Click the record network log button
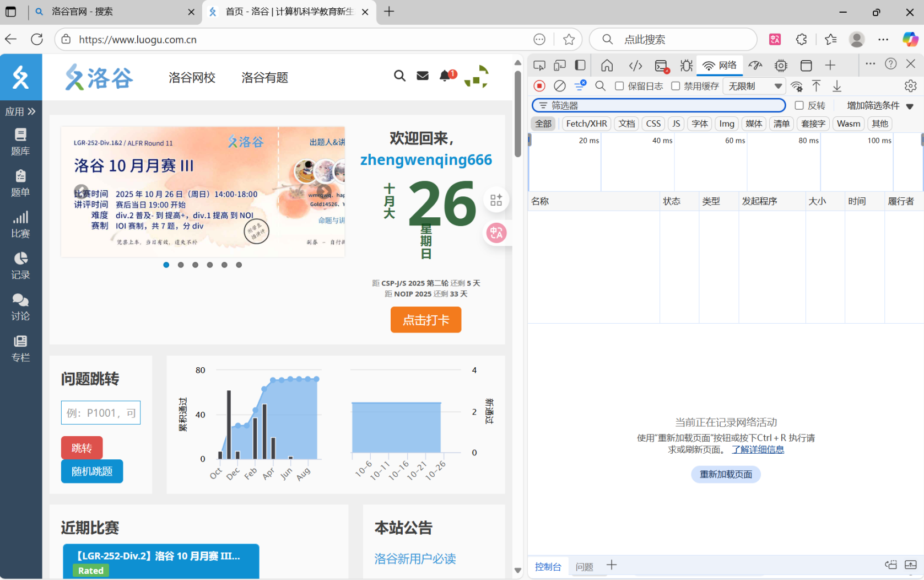 click(x=539, y=86)
